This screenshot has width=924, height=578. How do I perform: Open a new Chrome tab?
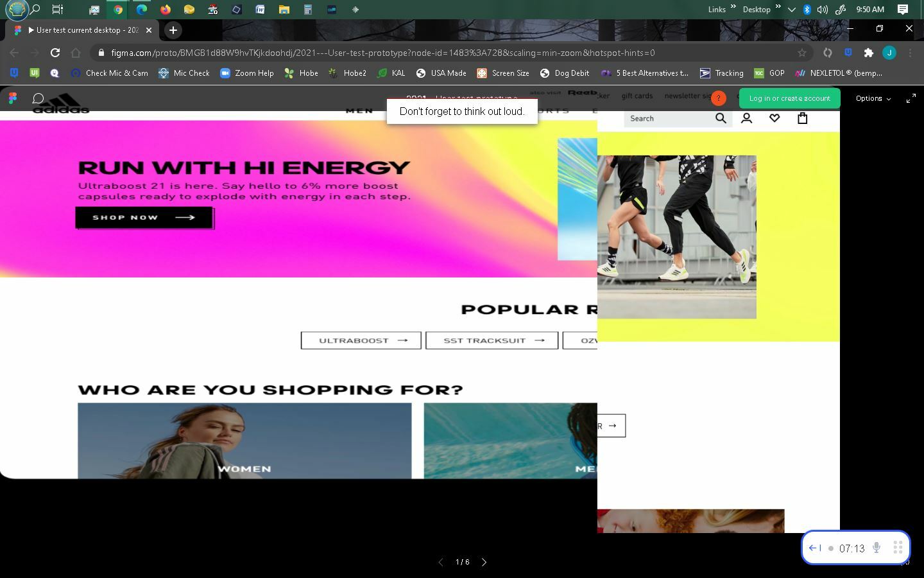(173, 30)
